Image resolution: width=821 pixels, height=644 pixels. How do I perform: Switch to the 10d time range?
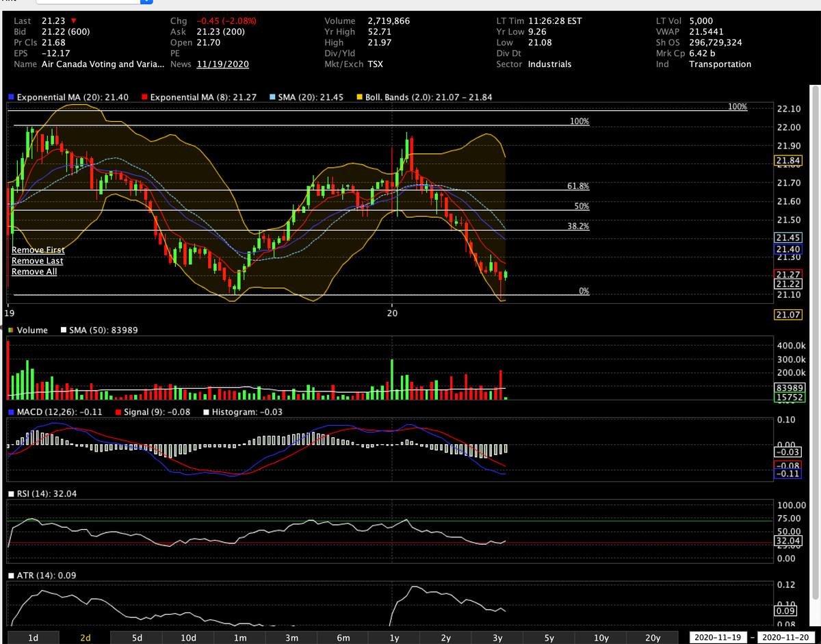(188, 638)
